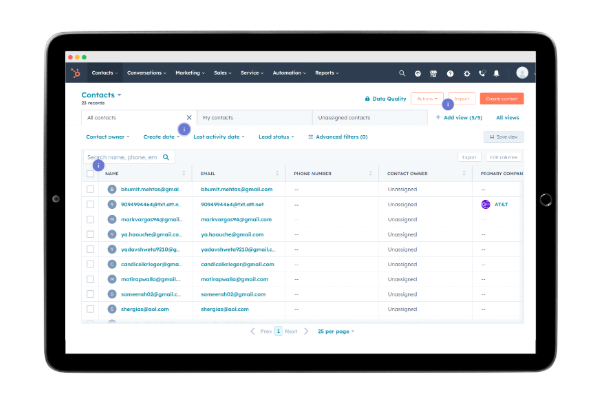This screenshot has height=401, width=601.
Task: Close the All contacts view tab
Action: tap(189, 117)
